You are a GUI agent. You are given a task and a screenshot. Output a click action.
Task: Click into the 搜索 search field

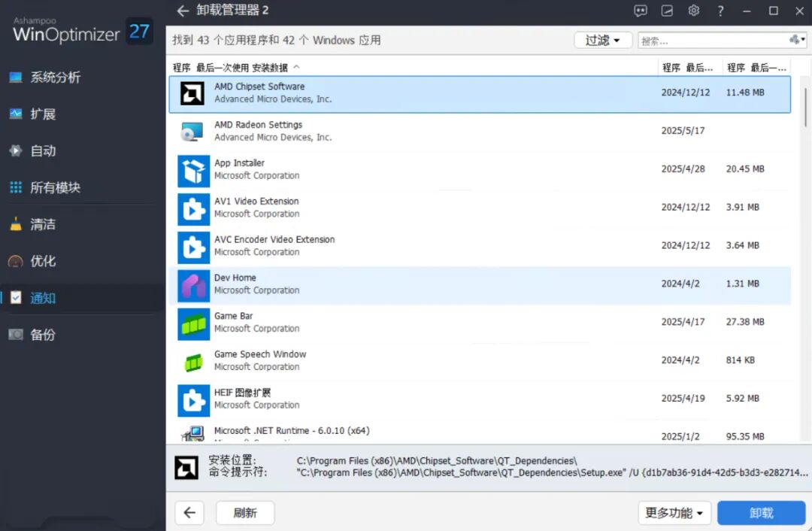coord(713,41)
